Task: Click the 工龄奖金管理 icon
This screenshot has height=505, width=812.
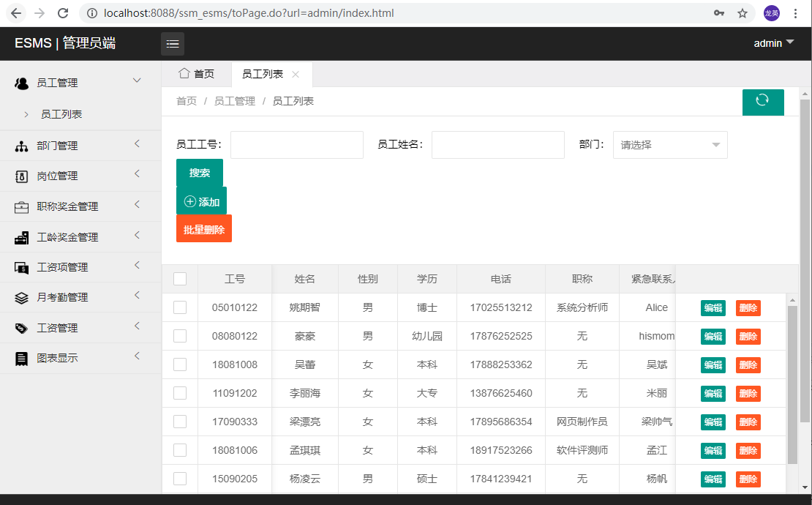Action: click(x=21, y=238)
